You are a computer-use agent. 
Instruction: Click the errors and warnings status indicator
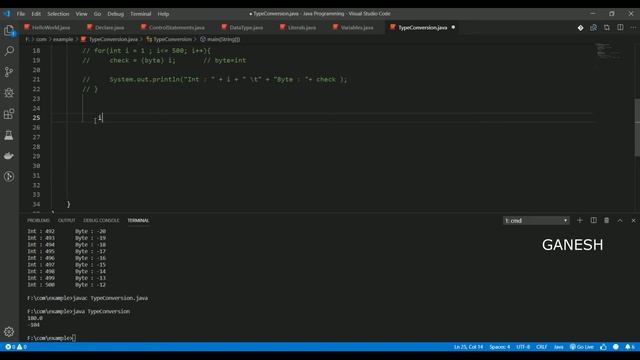pyautogui.click(x=16, y=347)
